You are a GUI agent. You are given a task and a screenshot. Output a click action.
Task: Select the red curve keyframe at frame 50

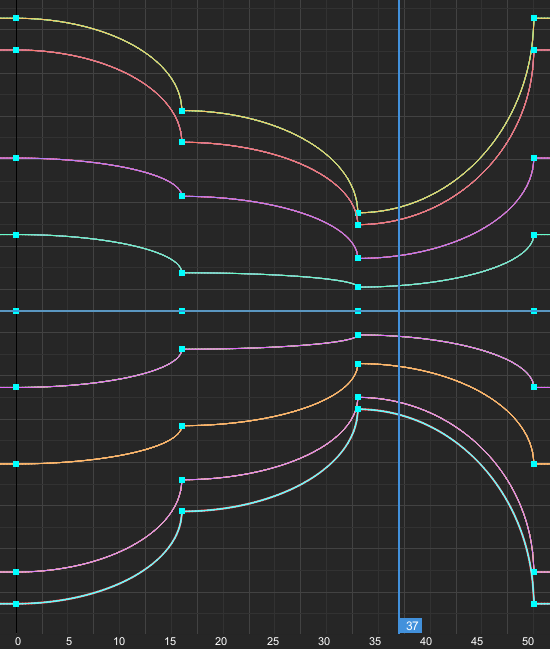[534, 50]
